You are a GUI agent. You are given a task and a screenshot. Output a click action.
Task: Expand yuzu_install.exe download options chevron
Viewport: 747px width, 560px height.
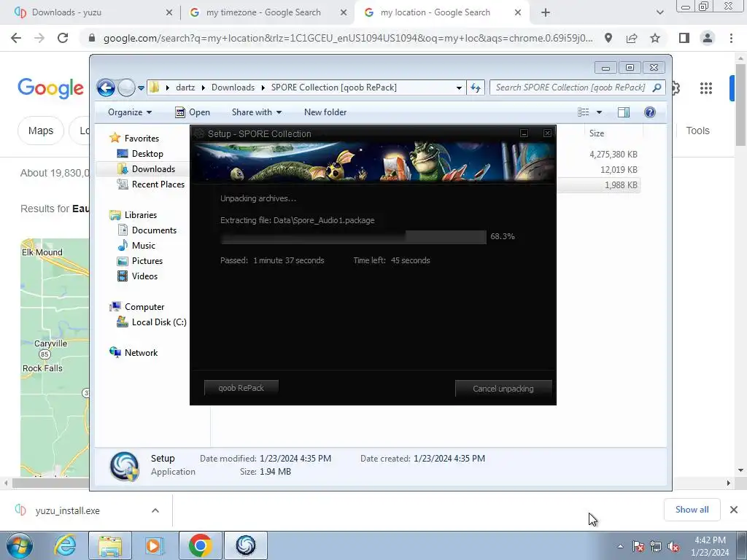point(155,510)
